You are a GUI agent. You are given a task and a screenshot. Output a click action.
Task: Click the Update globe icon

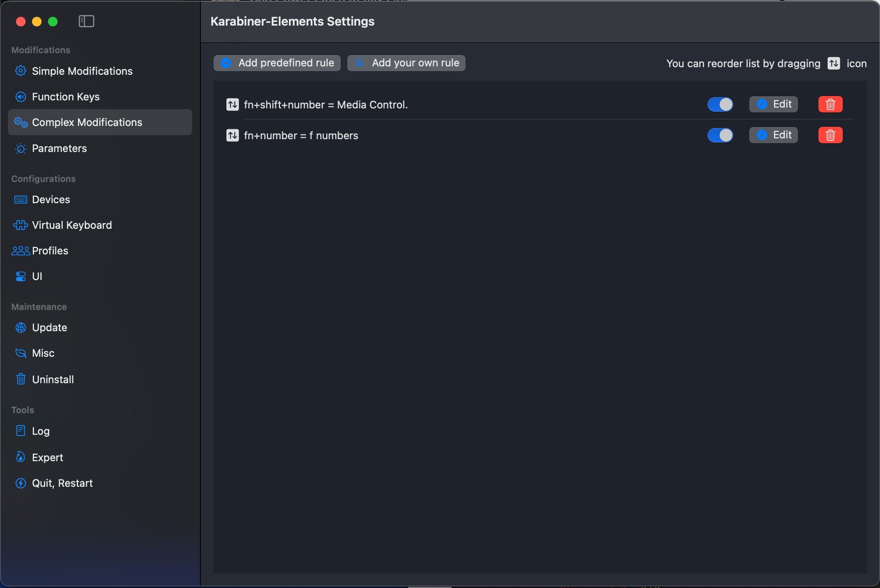[x=21, y=328]
